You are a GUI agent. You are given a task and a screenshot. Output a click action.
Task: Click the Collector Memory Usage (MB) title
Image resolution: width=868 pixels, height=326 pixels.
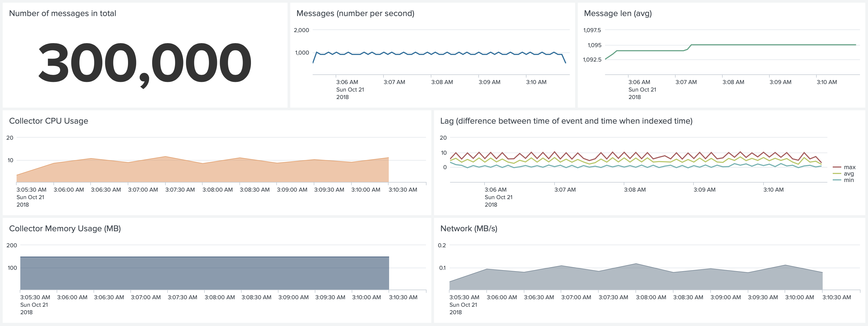[65, 229]
